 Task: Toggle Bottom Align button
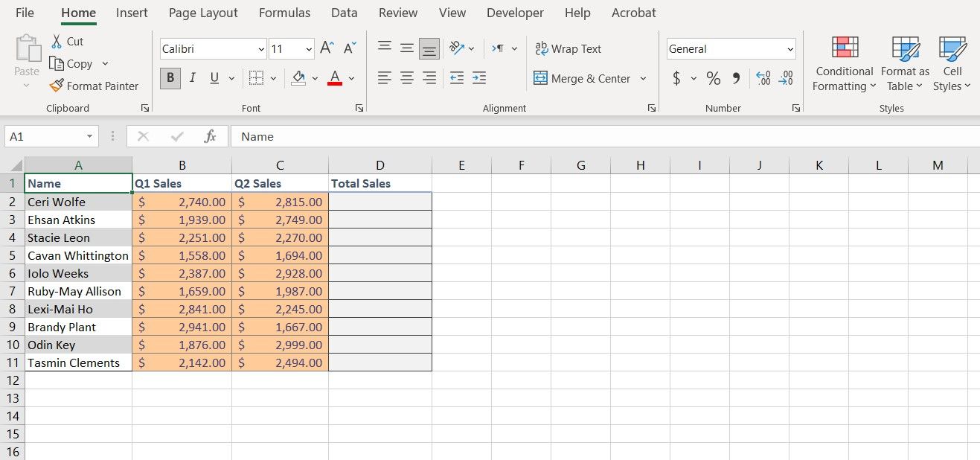coord(429,48)
